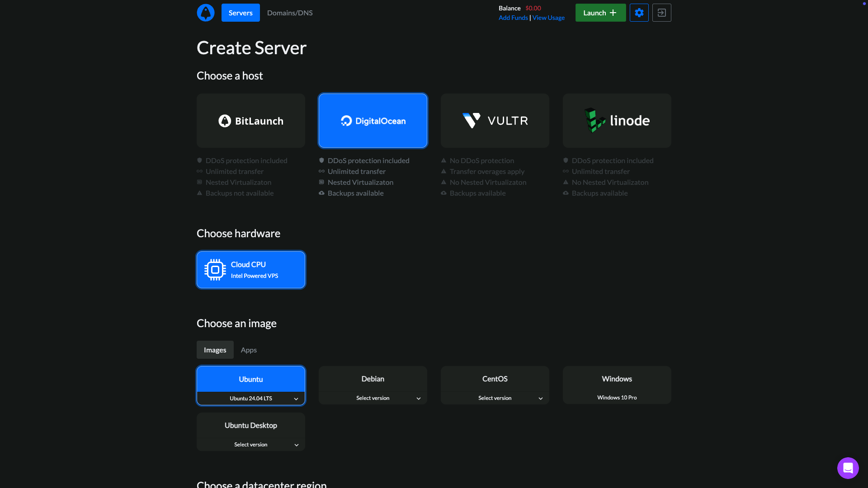Select the CentOS image
Screen dimensions: 868x488
pos(495,379)
